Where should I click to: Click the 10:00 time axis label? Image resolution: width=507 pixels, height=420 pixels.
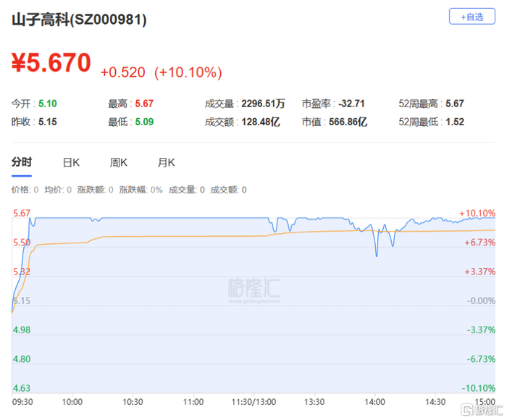click(x=72, y=402)
